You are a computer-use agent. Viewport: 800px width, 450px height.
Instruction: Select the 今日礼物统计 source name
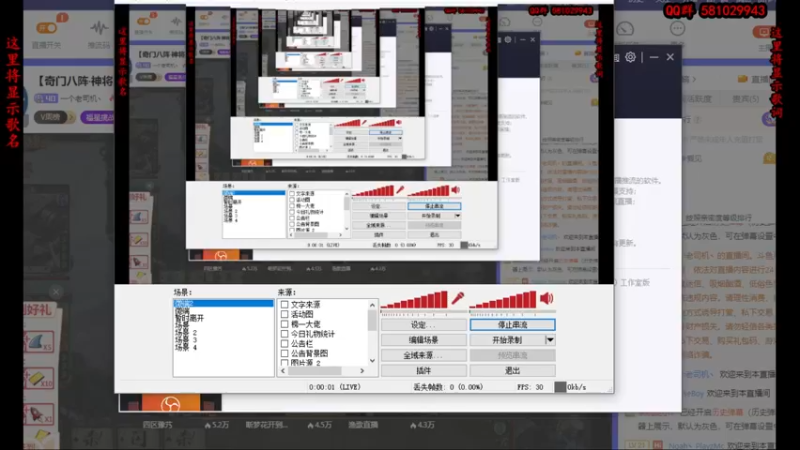pyautogui.click(x=313, y=334)
